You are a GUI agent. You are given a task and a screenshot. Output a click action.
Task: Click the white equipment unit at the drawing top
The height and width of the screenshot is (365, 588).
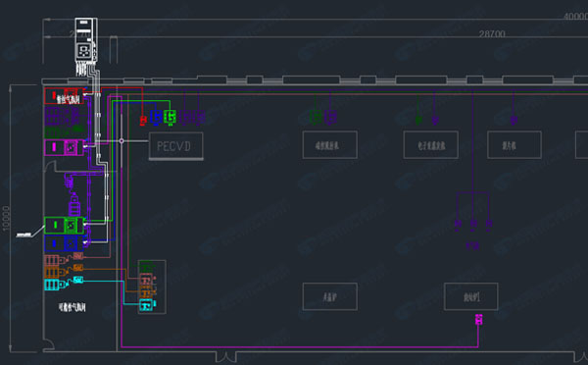click(86, 40)
